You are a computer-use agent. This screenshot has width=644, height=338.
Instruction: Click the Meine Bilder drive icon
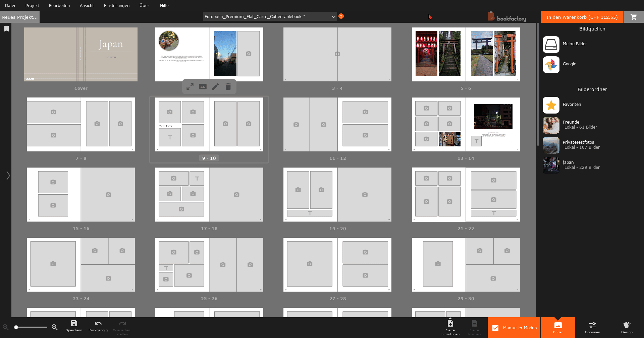point(551,45)
